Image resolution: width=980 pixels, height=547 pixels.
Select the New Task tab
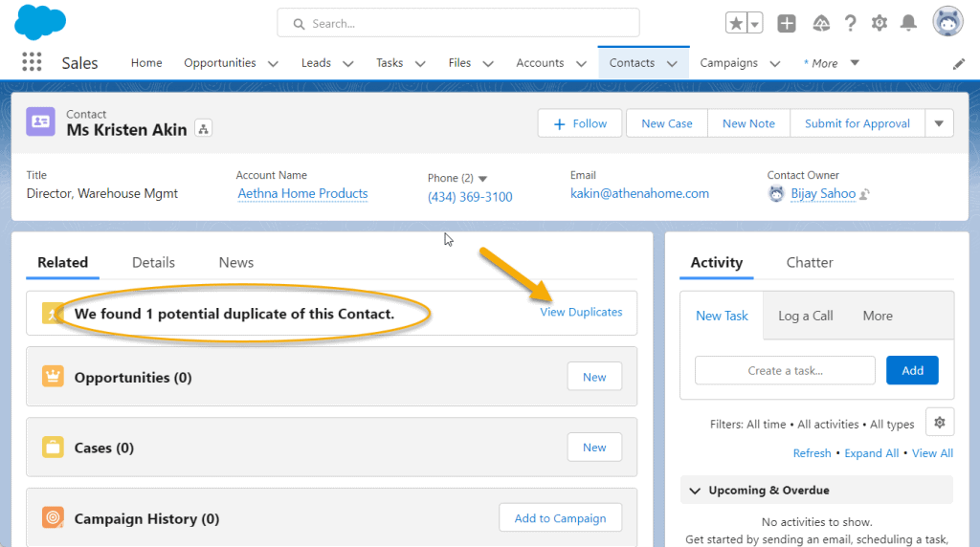[722, 316]
